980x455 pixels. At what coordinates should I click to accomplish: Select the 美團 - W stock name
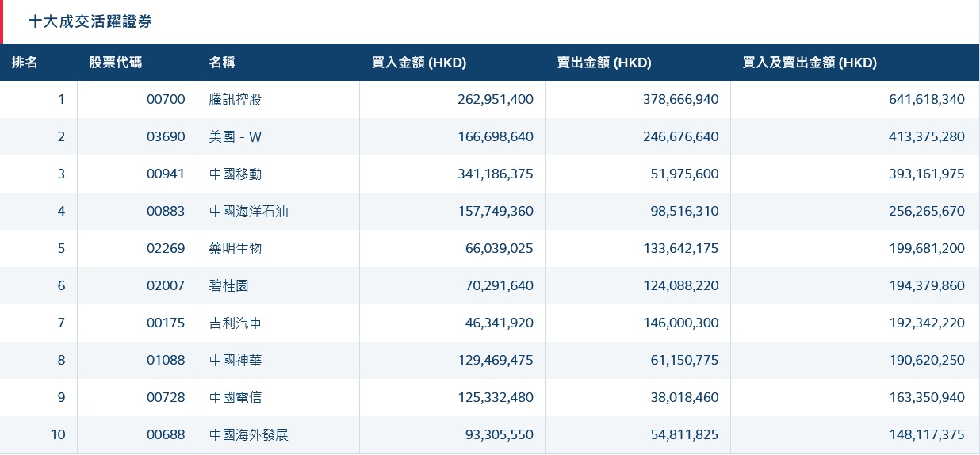[x=235, y=136]
